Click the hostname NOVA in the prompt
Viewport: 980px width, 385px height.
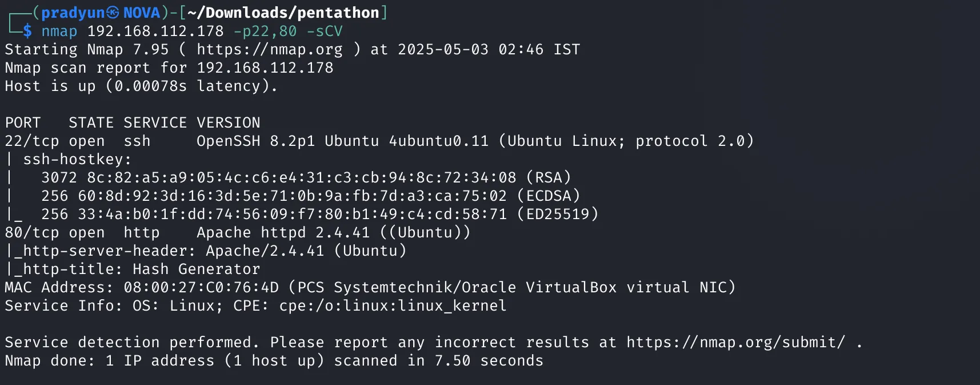pyautogui.click(x=142, y=13)
